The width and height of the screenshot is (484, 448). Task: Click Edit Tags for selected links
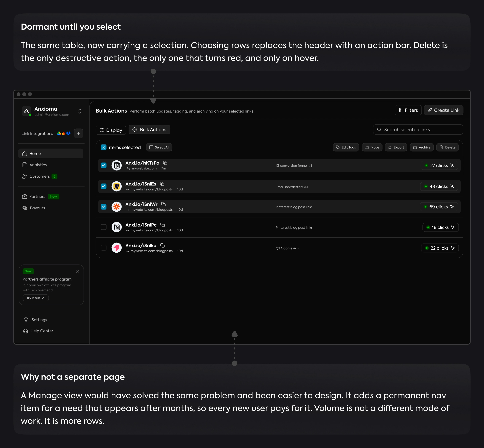(x=346, y=147)
